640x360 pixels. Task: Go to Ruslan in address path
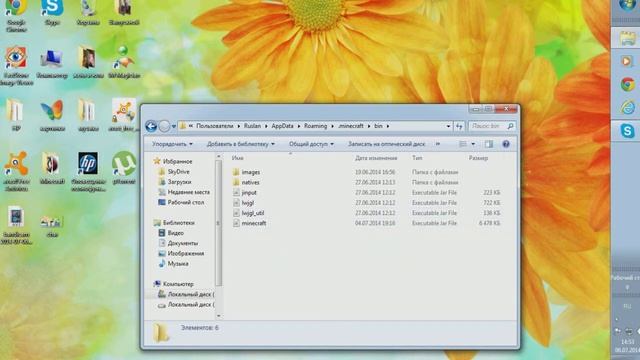point(252,126)
